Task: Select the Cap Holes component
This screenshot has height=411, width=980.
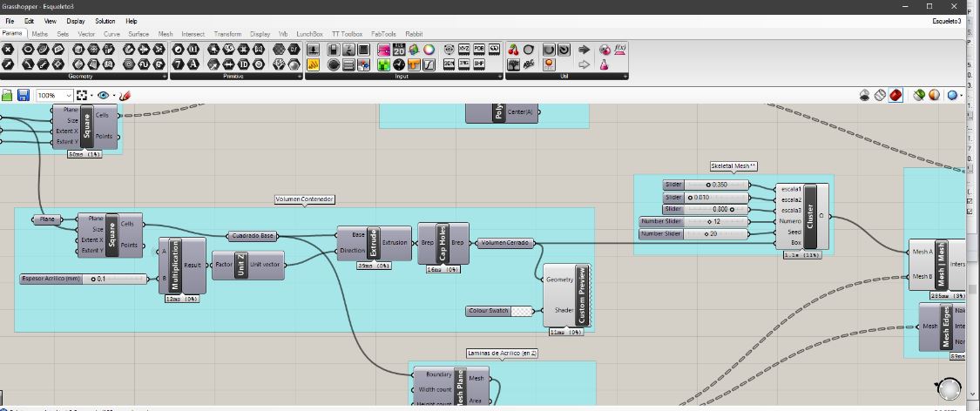Action: [443, 243]
